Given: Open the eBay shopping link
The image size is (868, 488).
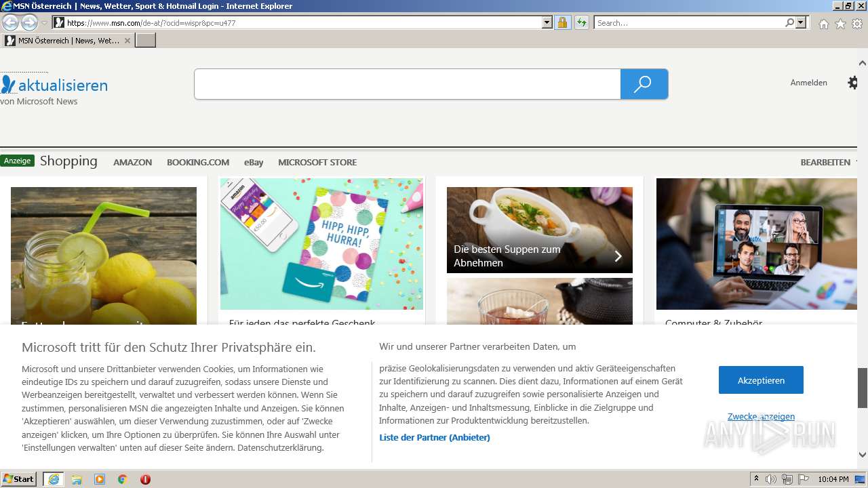Looking at the screenshot, I should pos(254,163).
